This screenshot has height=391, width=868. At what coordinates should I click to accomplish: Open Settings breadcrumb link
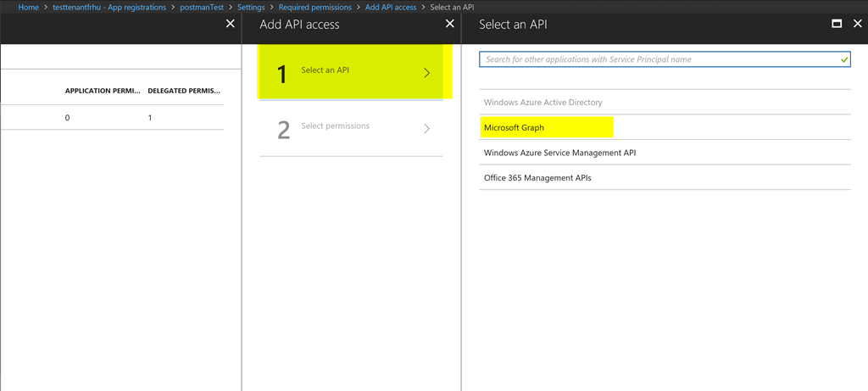[x=251, y=8]
